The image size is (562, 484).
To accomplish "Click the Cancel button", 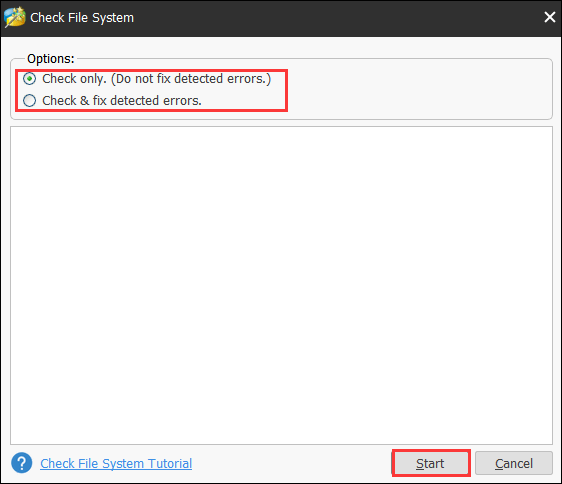I will (514, 463).
